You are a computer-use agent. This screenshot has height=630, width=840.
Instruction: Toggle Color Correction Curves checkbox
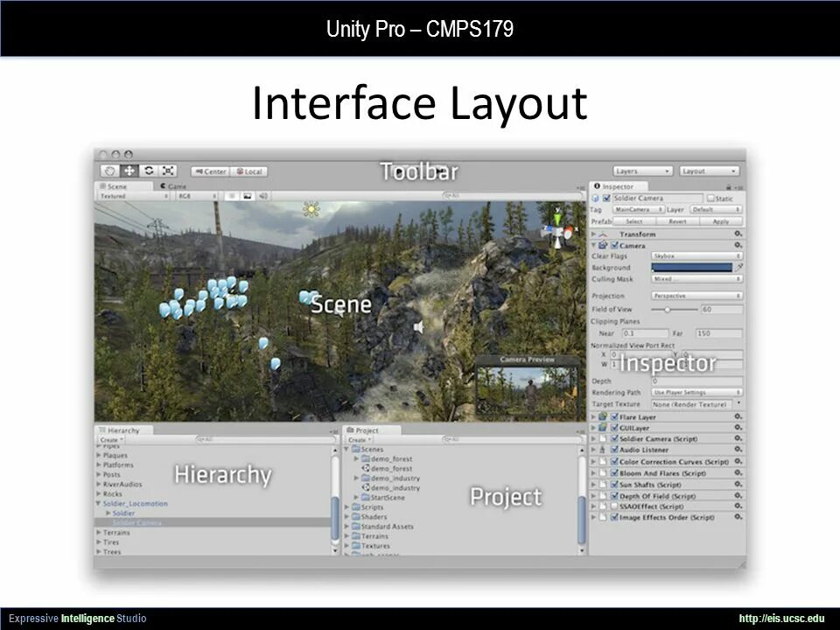(614, 461)
